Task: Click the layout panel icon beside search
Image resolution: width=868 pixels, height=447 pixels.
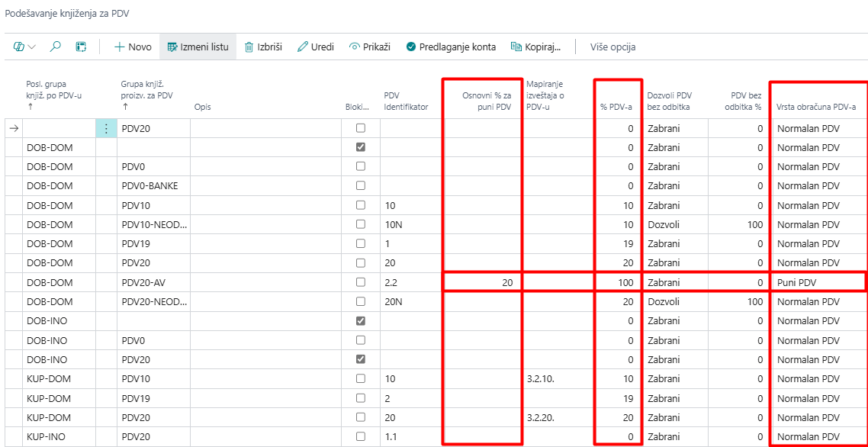Action: (x=81, y=47)
